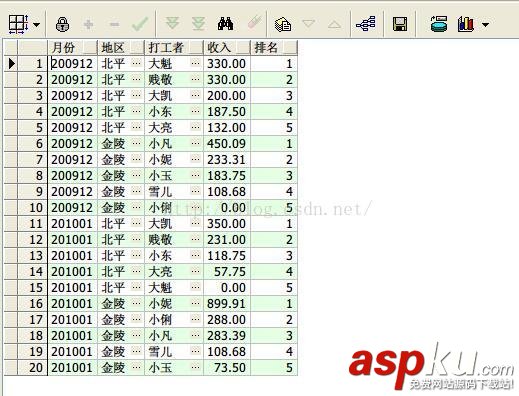
Task: Click the green checkmark post changes icon
Action: (140, 24)
